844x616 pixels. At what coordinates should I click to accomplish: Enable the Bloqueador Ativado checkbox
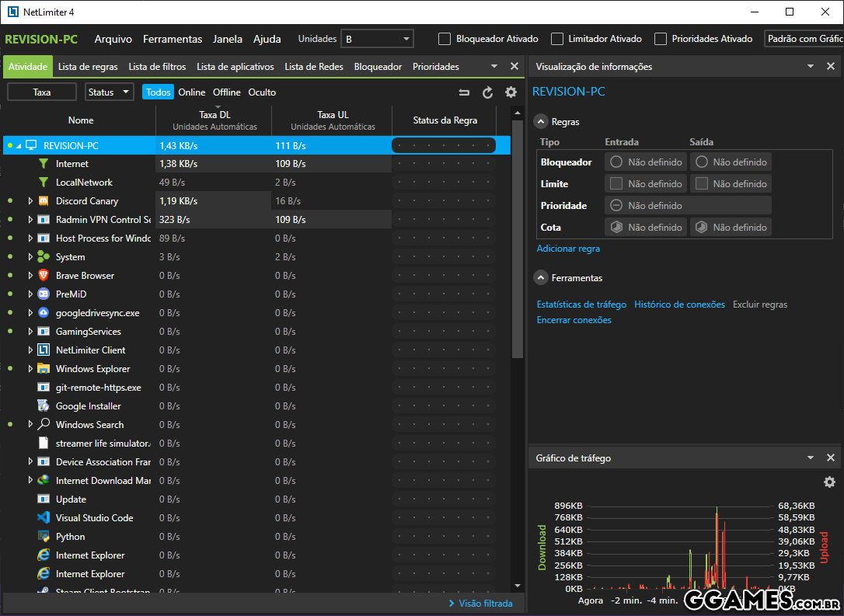pyautogui.click(x=445, y=39)
